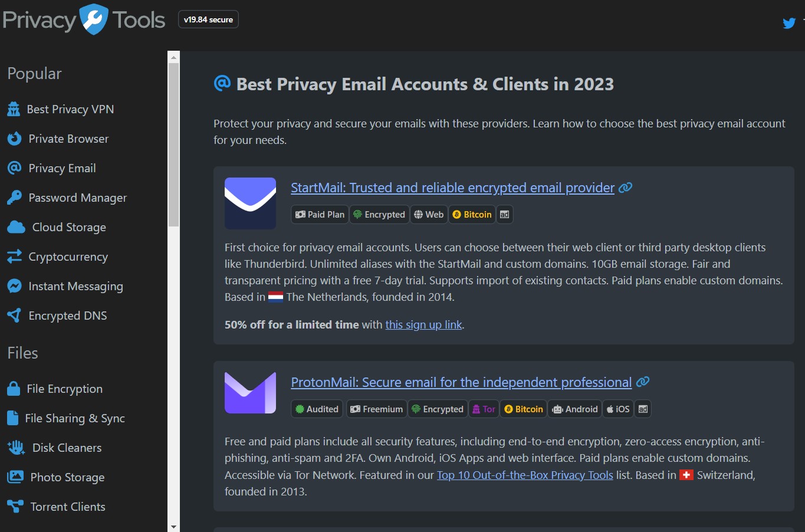Open Top 10 Out-of-the-Box Privacy Tools link

[525, 475]
